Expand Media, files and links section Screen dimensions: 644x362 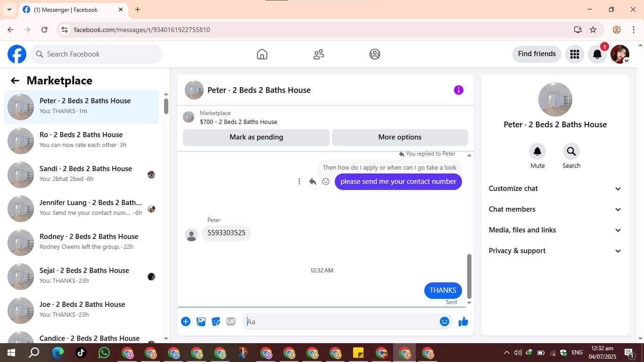click(x=555, y=230)
